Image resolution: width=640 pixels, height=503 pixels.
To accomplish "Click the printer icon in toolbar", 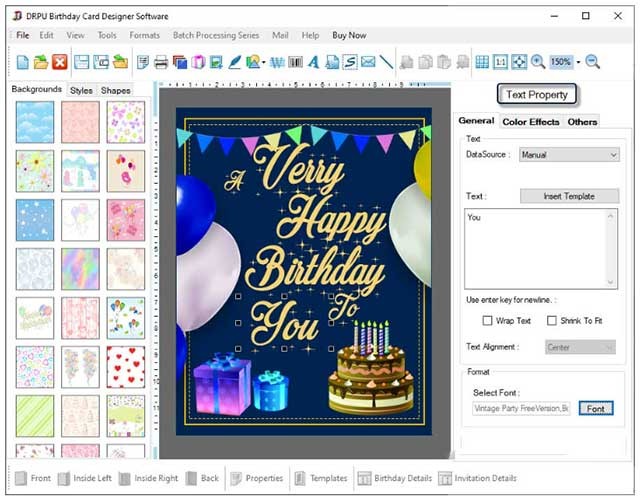I will pos(161,62).
